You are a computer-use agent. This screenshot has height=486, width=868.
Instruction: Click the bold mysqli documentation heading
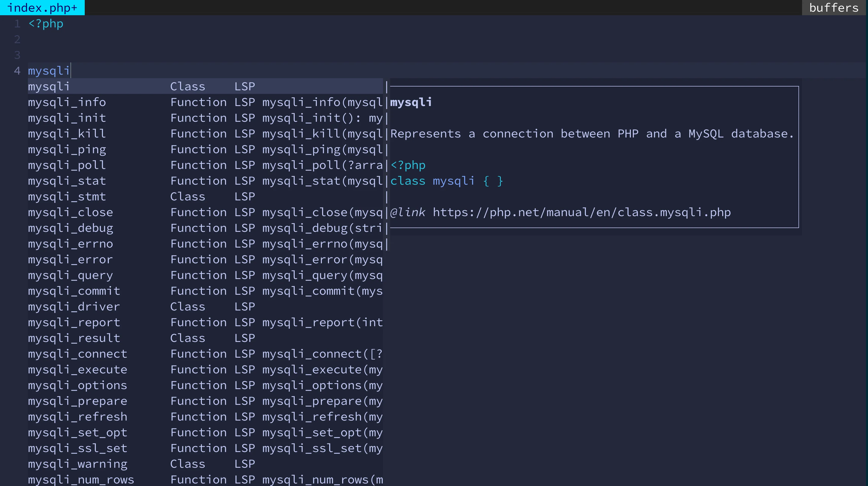click(411, 102)
